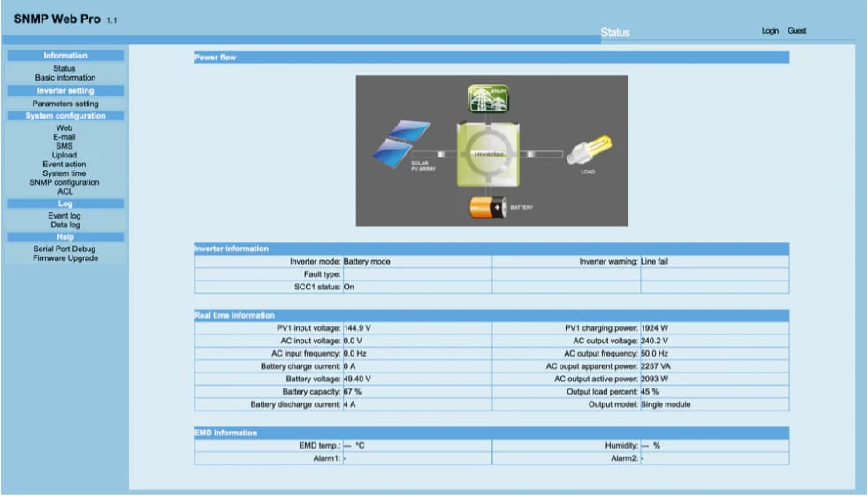Image resolution: width=868 pixels, height=499 pixels.
Task: Open Firmware Upgrade page
Action: point(65,258)
